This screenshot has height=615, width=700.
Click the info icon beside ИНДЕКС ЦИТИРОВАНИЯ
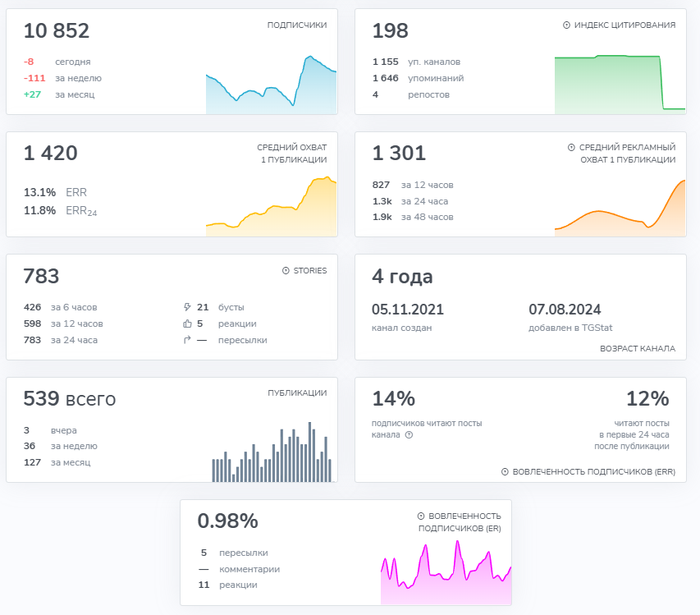[x=566, y=25]
